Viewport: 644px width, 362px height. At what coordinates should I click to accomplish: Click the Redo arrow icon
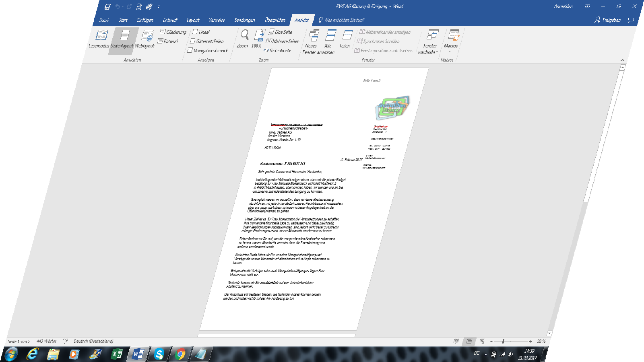coord(129,7)
